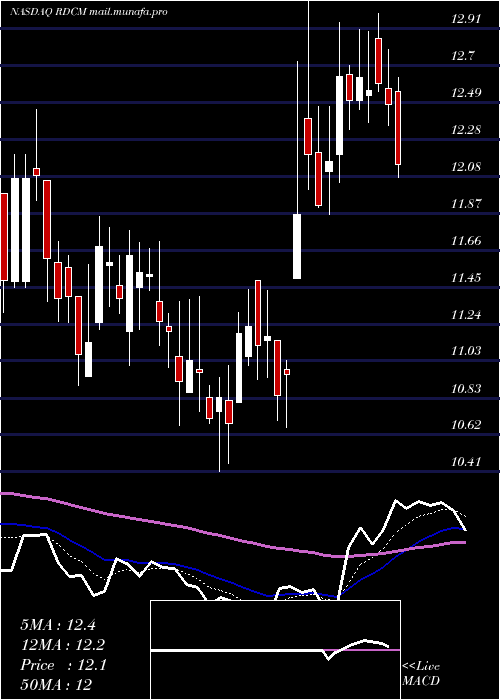Click the 5MA : 12.4 readout
The image size is (500, 700).
click(x=58, y=625)
